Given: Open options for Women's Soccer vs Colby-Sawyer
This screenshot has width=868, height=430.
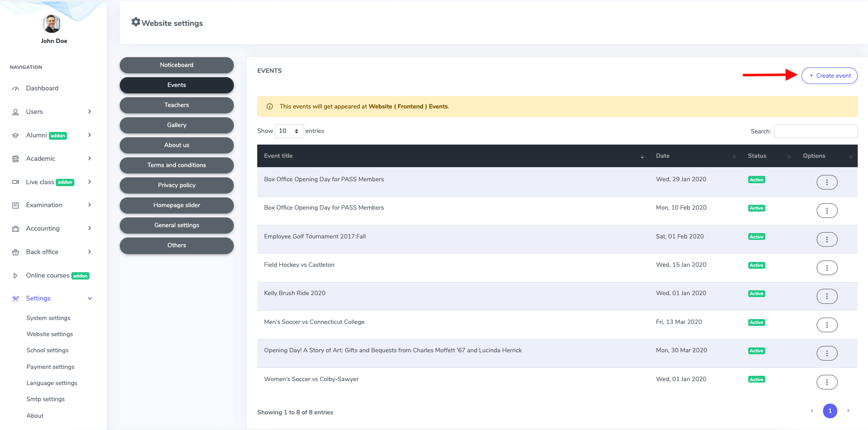Looking at the screenshot, I should pos(826,382).
